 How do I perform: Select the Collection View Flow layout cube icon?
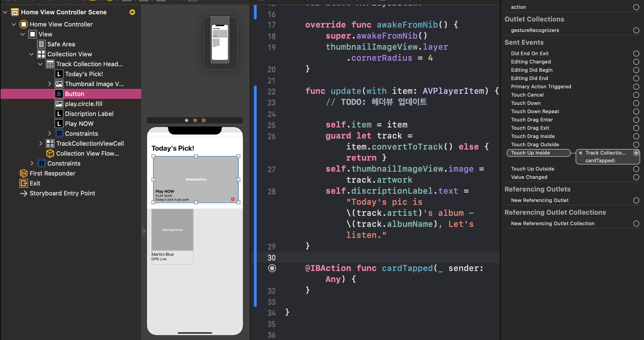(50, 153)
